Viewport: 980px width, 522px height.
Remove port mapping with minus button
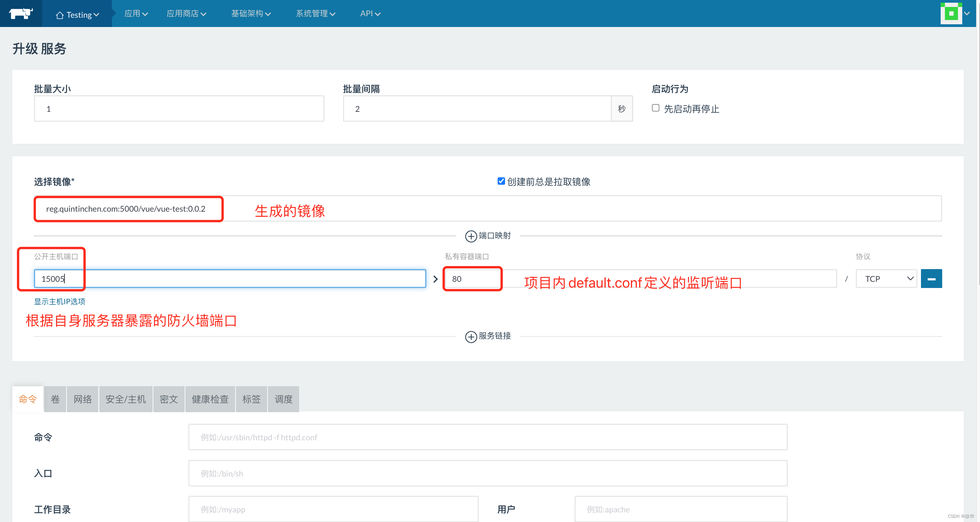[931, 278]
